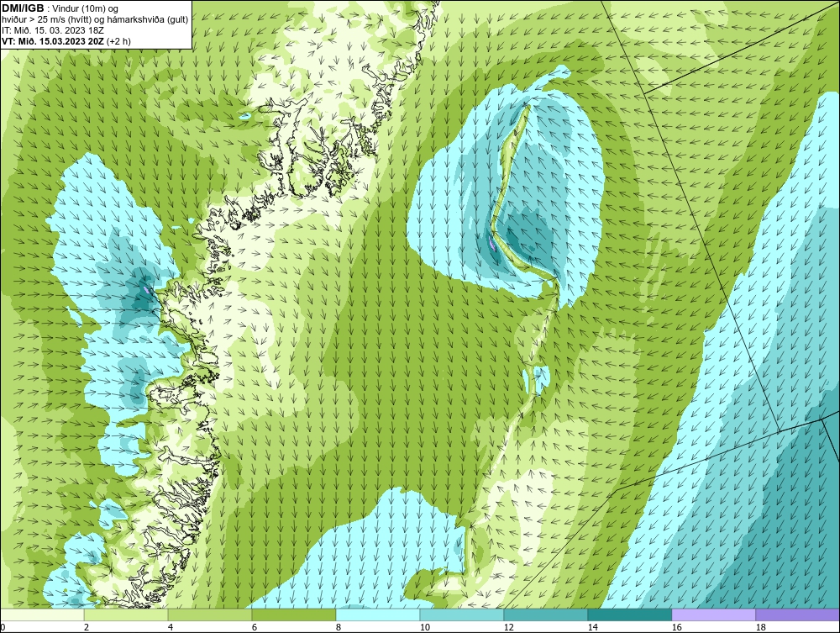The image size is (840, 633).
Task: Click the 12–14 m/s teal legend swatch
Action: 545,615
